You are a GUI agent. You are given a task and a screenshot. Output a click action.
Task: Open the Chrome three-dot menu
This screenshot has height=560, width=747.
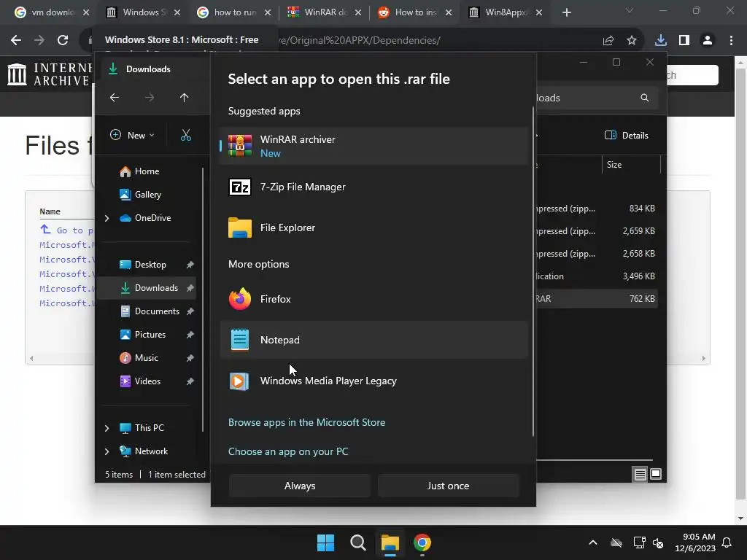(x=731, y=41)
